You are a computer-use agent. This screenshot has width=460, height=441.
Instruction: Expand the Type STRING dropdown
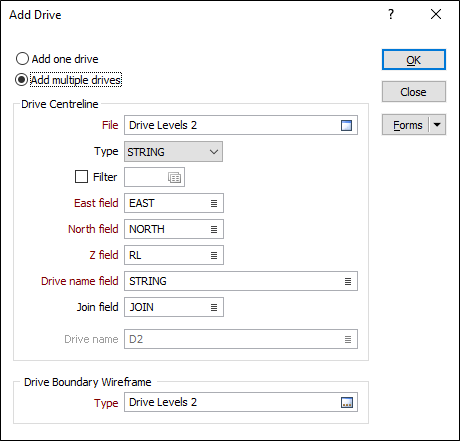point(173,152)
